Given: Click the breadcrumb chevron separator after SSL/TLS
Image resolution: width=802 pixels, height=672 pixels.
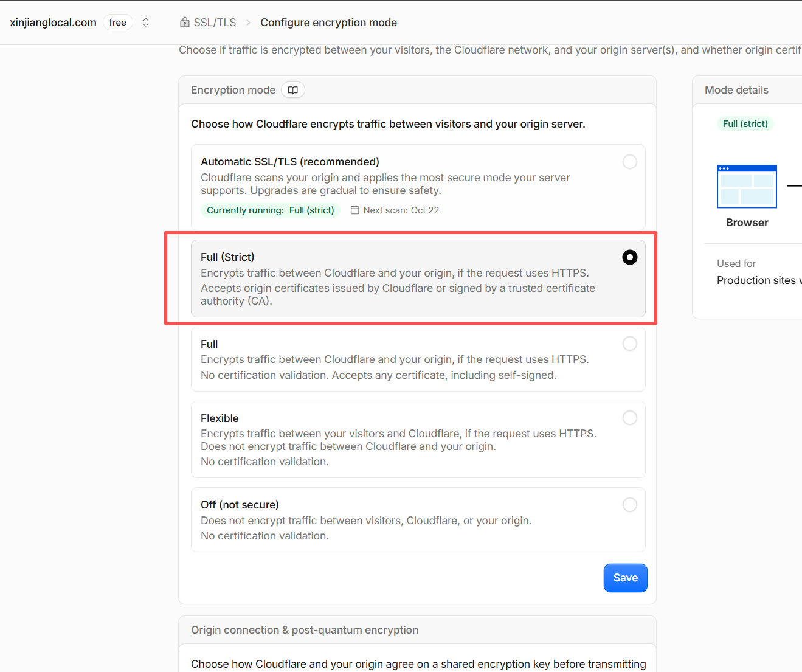Looking at the screenshot, I should (248, 23).
